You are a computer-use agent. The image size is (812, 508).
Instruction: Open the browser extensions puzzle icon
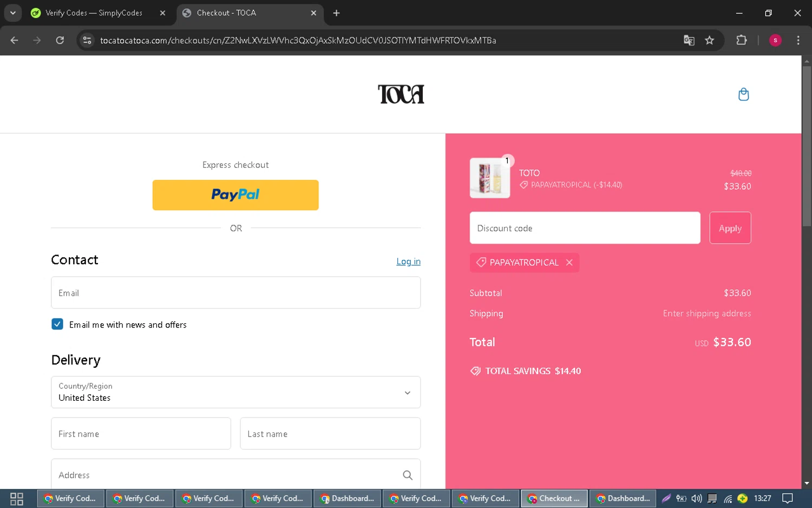[742, 40]
